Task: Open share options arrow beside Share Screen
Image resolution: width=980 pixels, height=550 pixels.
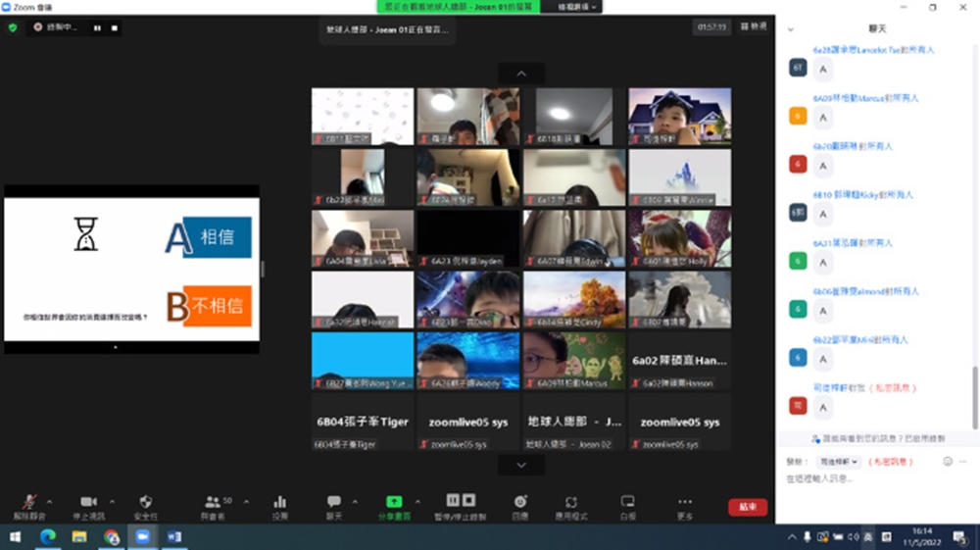Action: [417, 501]
